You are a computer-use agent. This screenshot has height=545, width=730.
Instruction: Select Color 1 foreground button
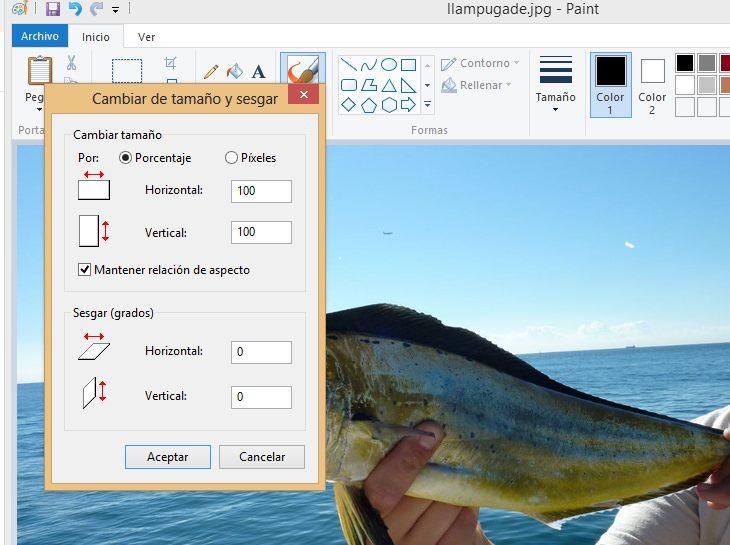coord(610,85)
